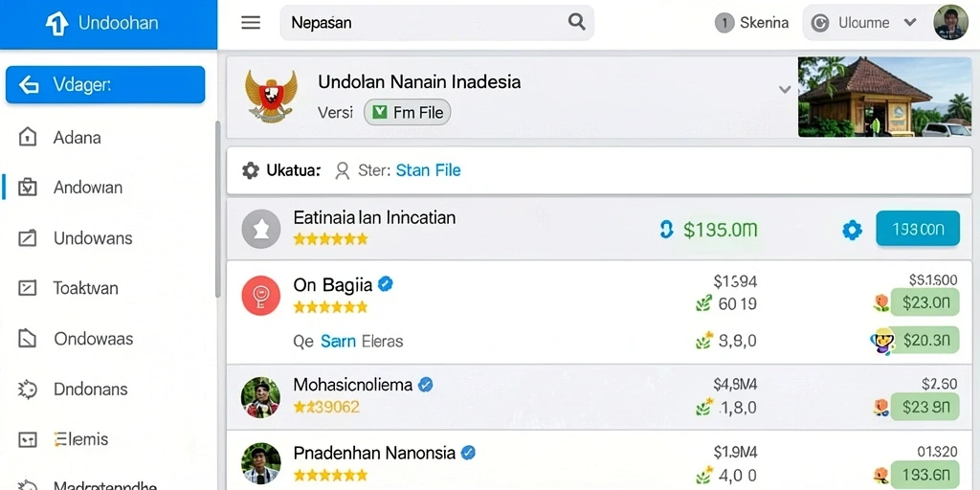Click the blue Vdager back button
The height and width of the screenshot is (490, 980).
[x=105, y=84]
